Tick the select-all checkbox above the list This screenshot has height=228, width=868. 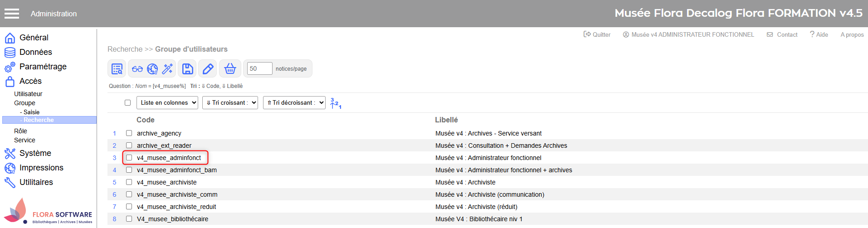pos(128,103)
